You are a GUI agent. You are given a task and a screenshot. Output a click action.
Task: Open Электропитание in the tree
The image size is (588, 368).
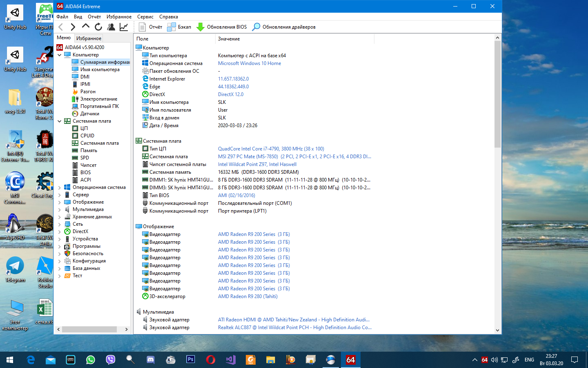click(x=95, y=99)
